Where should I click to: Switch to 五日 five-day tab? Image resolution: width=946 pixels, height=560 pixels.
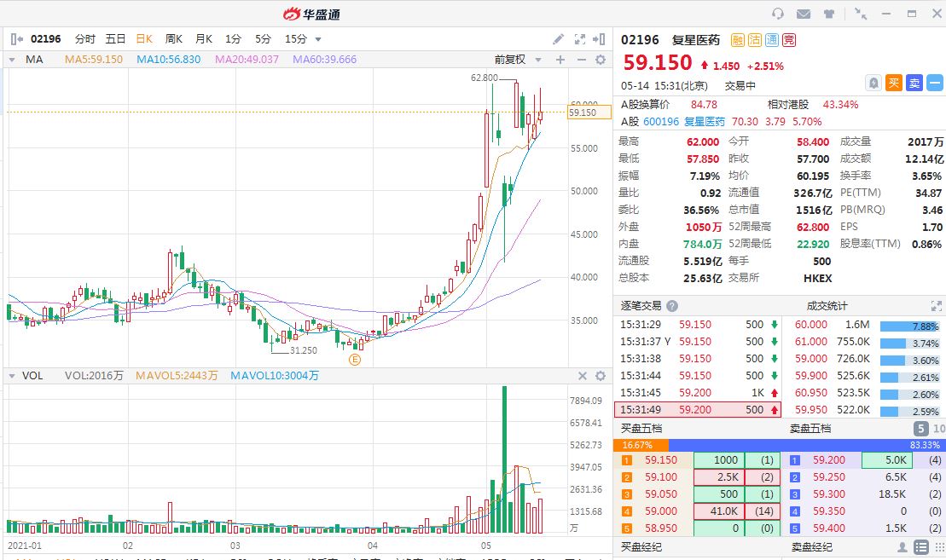(115, 39)
